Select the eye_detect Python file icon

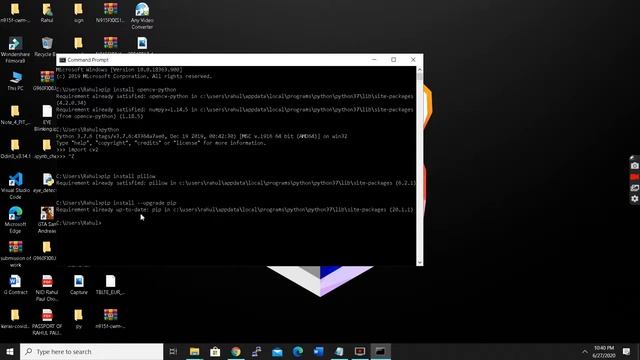click(x=47, y=183)
